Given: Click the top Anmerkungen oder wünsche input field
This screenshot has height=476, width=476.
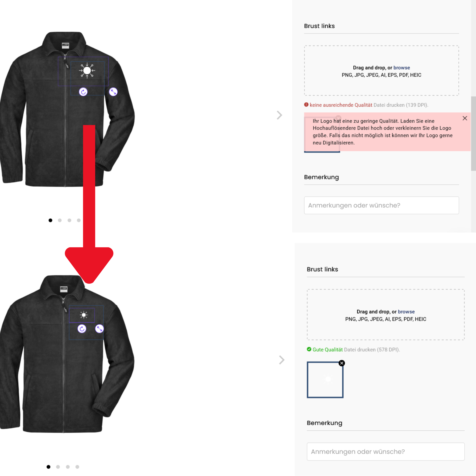Looking at the screenshot, I should 381,205.
